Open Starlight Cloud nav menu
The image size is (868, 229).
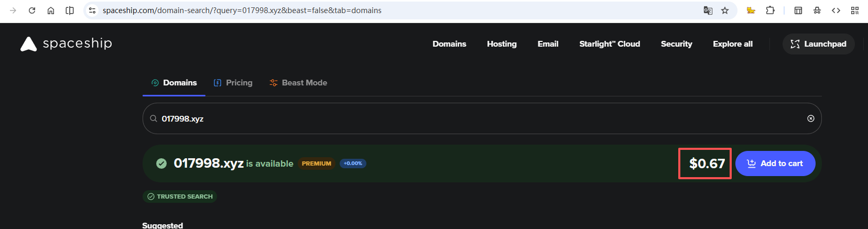610,44
